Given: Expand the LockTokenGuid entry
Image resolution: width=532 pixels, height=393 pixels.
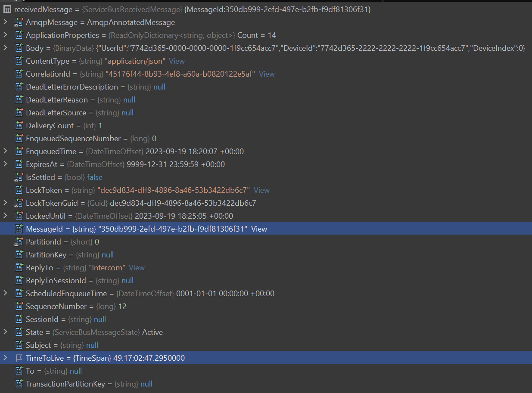Looking at the screenshot, I should tap(4, 203).
